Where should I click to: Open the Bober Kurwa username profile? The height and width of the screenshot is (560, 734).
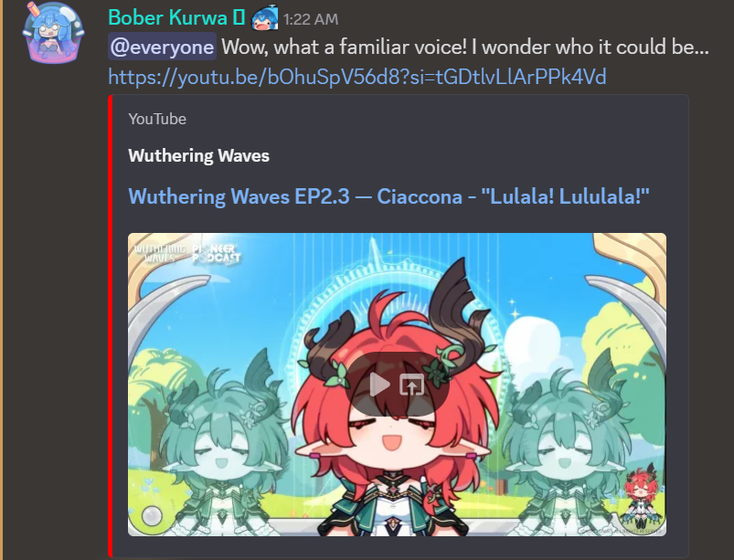(x=167, y=17)
